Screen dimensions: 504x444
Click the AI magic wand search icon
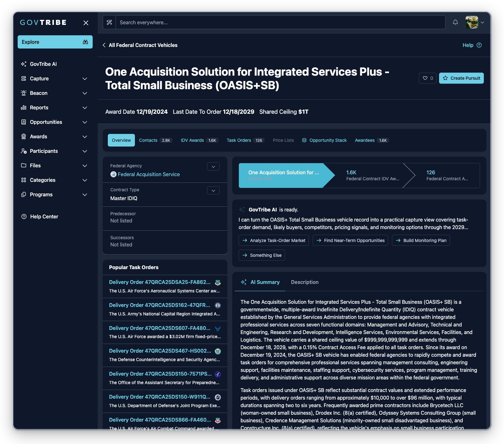tap(109, 22)
